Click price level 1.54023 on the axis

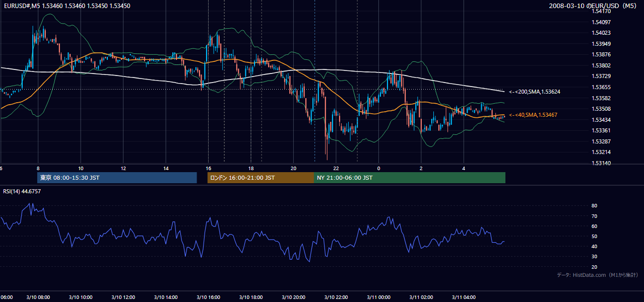click(601, 33)
